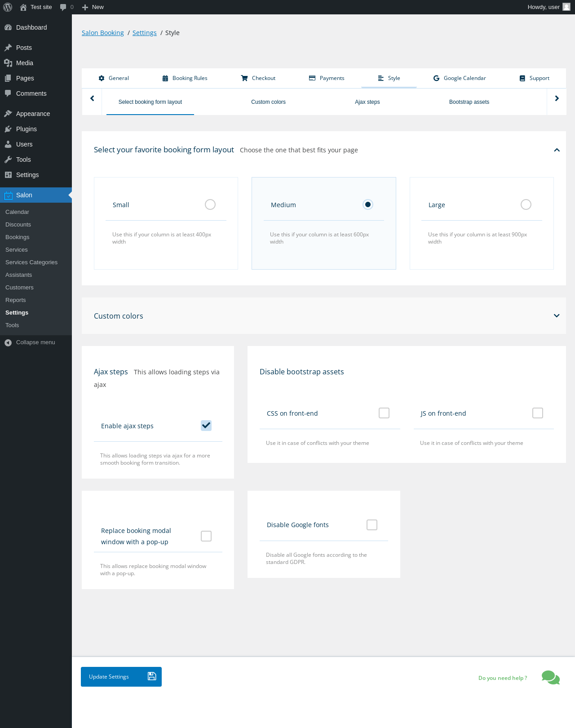Click the Posts pin icon
This screenshot has width=575, height=728.
[x=8, y=48]
